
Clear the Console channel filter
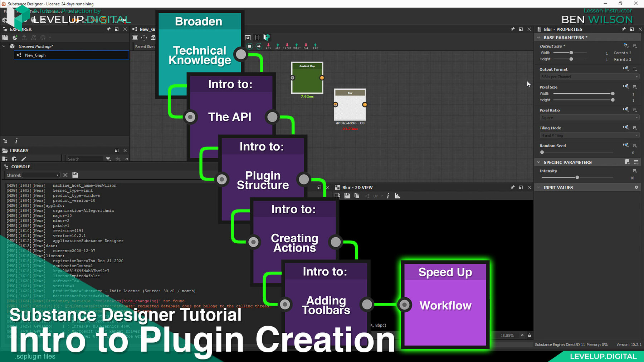(65, 175)
